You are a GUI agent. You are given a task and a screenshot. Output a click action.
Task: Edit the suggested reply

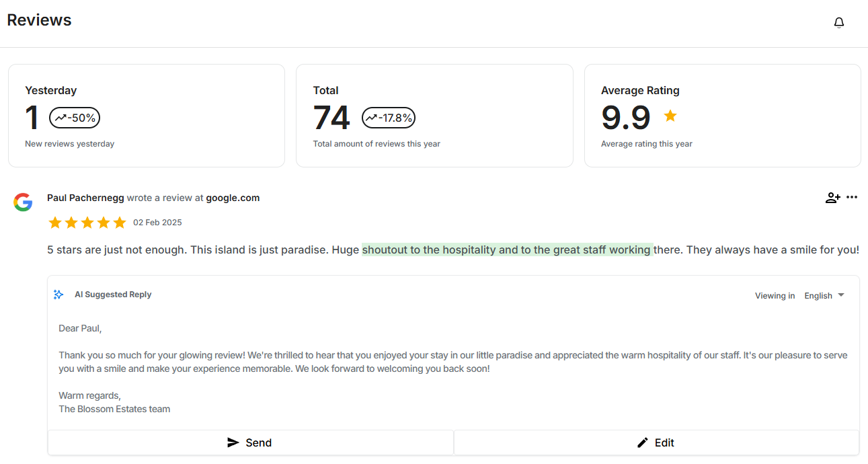point(657,442)
